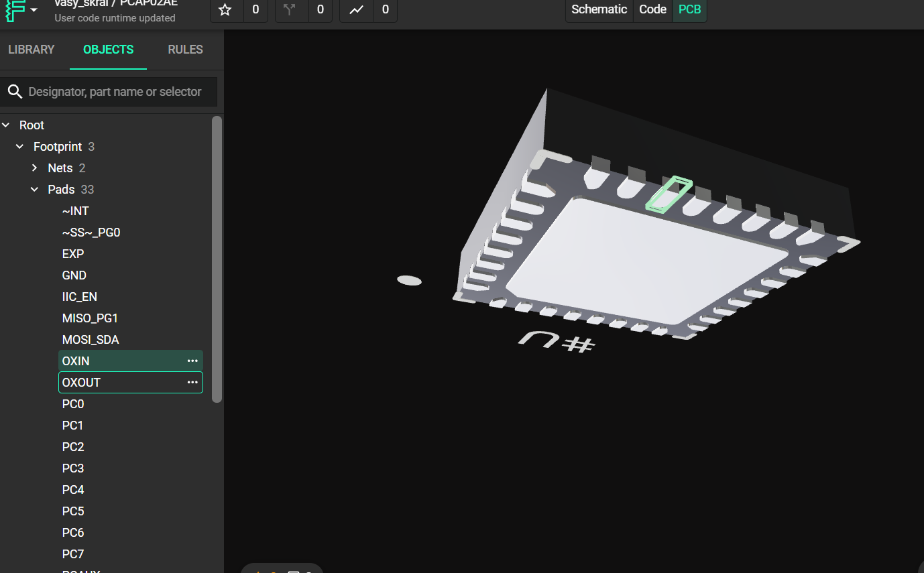
Task: Click the trending chart icon
Action: pos(356,10)
